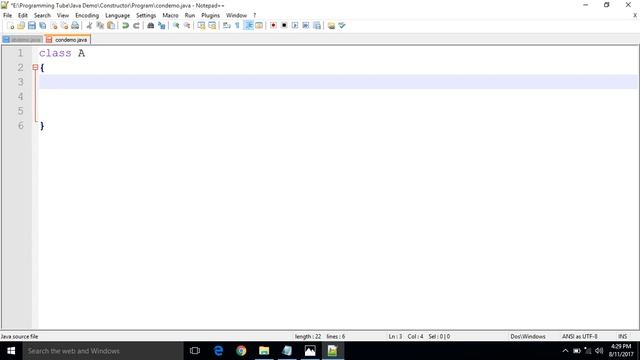Viewport: 640px width, 360px height.
Task: Open Task View from the taskbar
Action: (x=195, y=351)
